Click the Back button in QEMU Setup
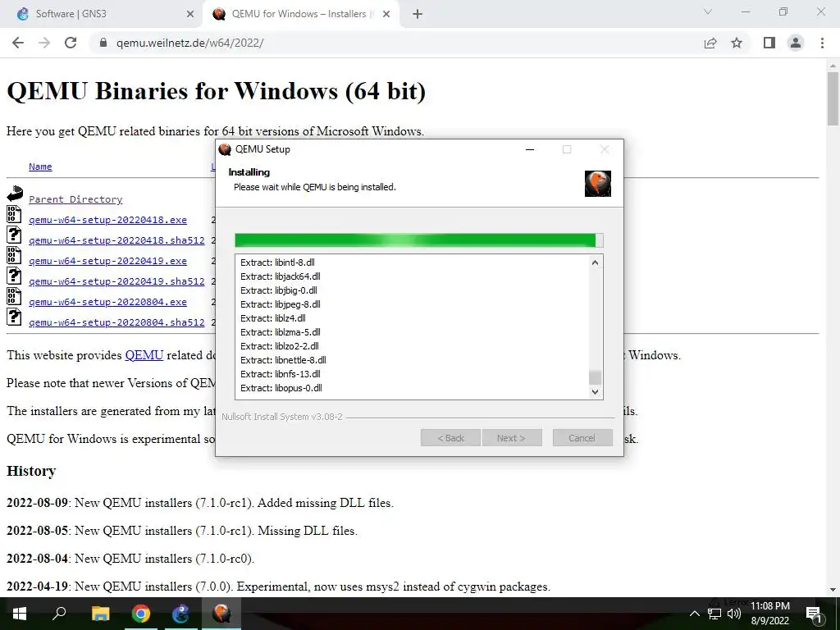This screenshot has height=630, width=840. tap(450, 438)
